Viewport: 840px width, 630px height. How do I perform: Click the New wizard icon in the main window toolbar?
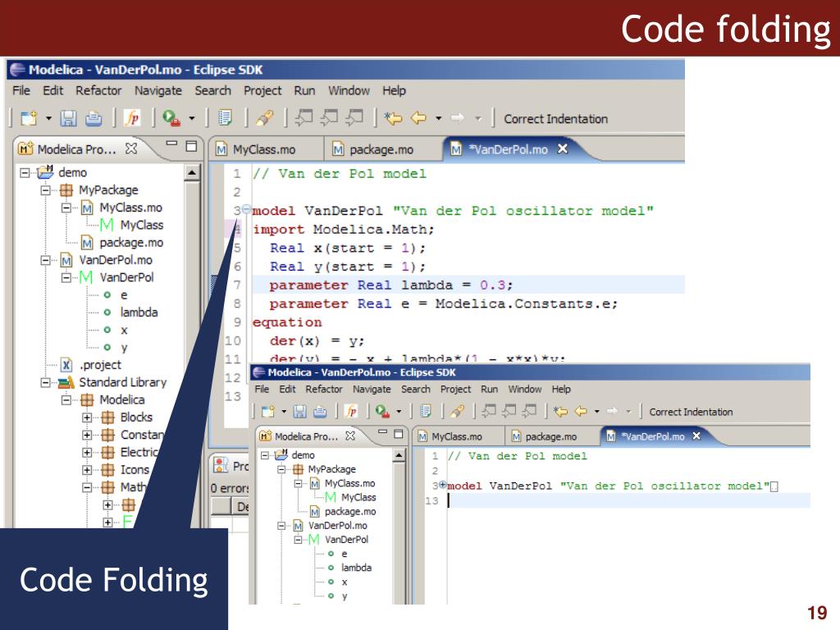coord(29,118)
